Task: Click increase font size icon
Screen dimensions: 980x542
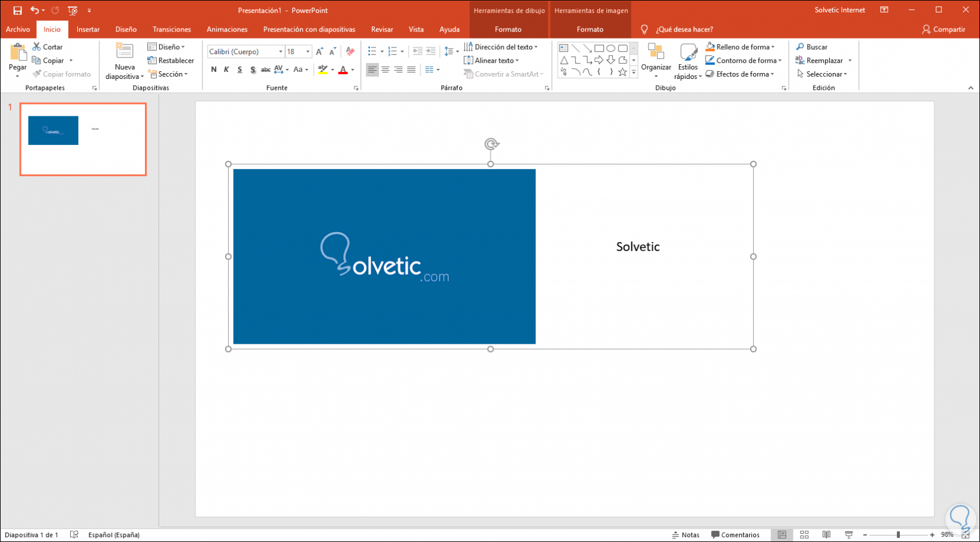Action: [x=320, y=52]
